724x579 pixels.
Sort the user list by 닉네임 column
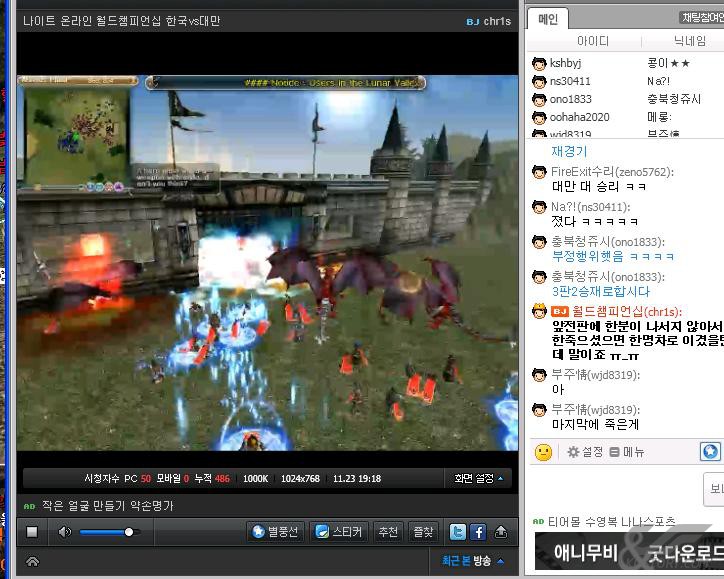[690, 41]
